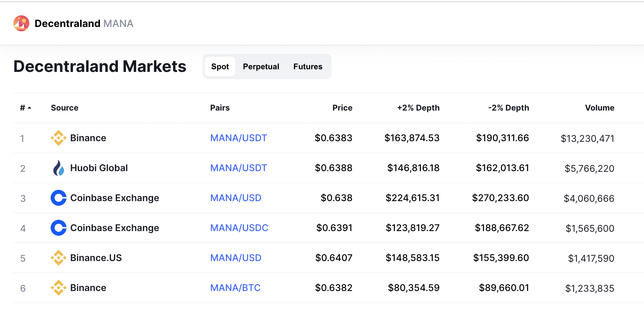Viewport: 644px width, 315px height.
Task: Click -2% depth value $155,399.60
Action: tap(501, 258)
